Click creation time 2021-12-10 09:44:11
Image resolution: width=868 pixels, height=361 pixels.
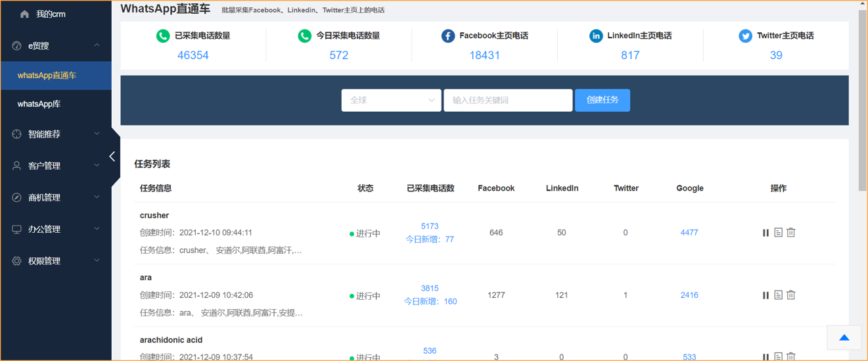216,233
